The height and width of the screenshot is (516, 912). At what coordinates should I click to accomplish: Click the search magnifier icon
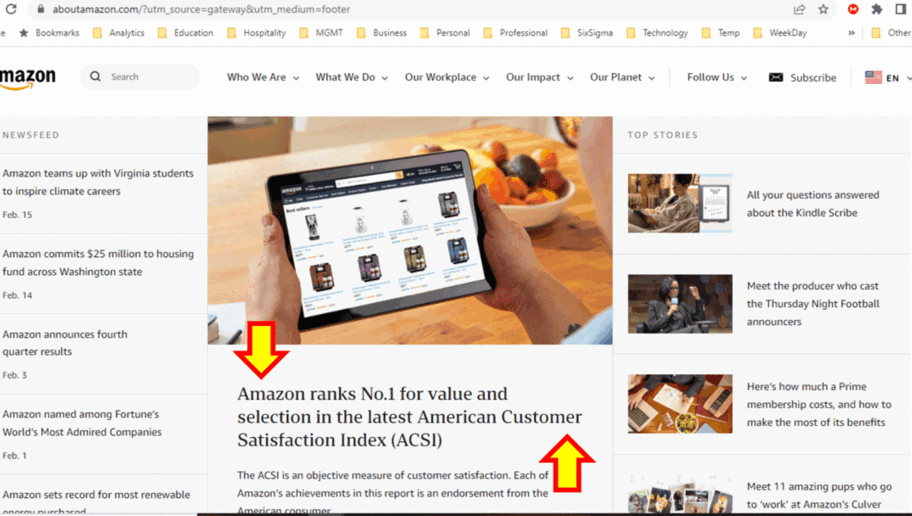tap(95, 77)
